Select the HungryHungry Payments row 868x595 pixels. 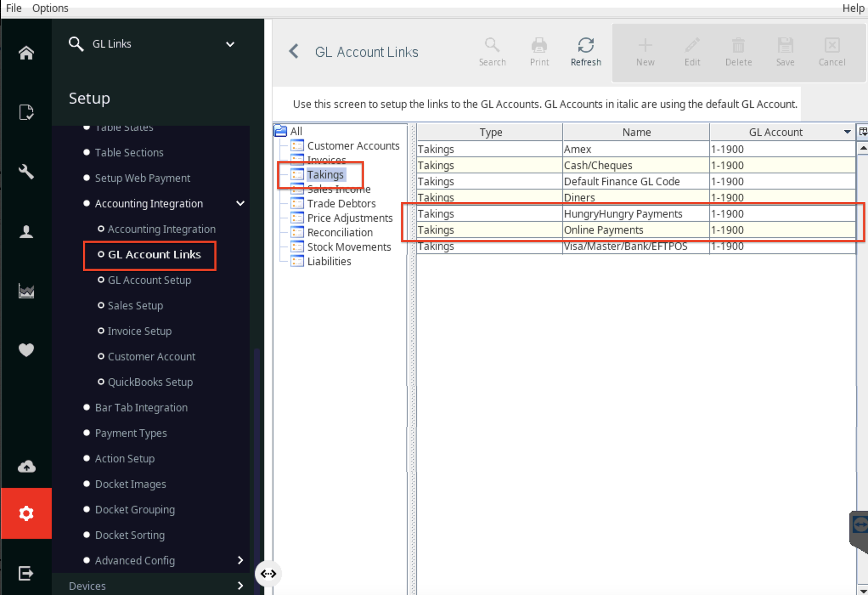point(636,214)
